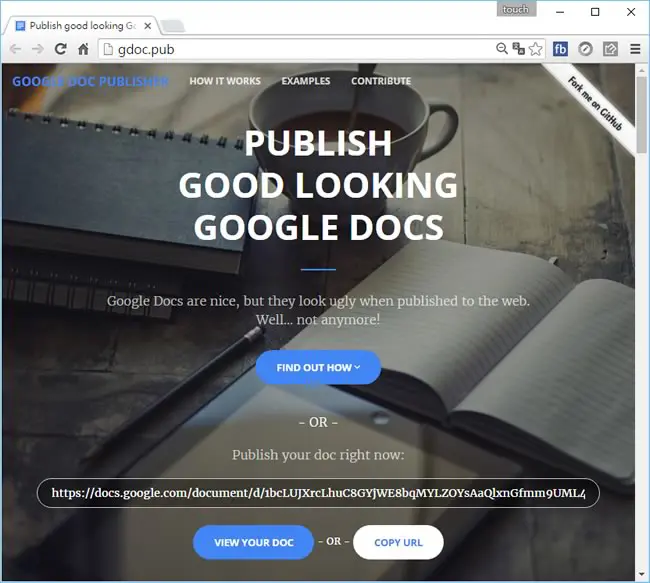The height and width of the screenshot is (583, 650).
Task: Close the Publish good looking tab
Action: pyautogui.click(x=148, y=26)
